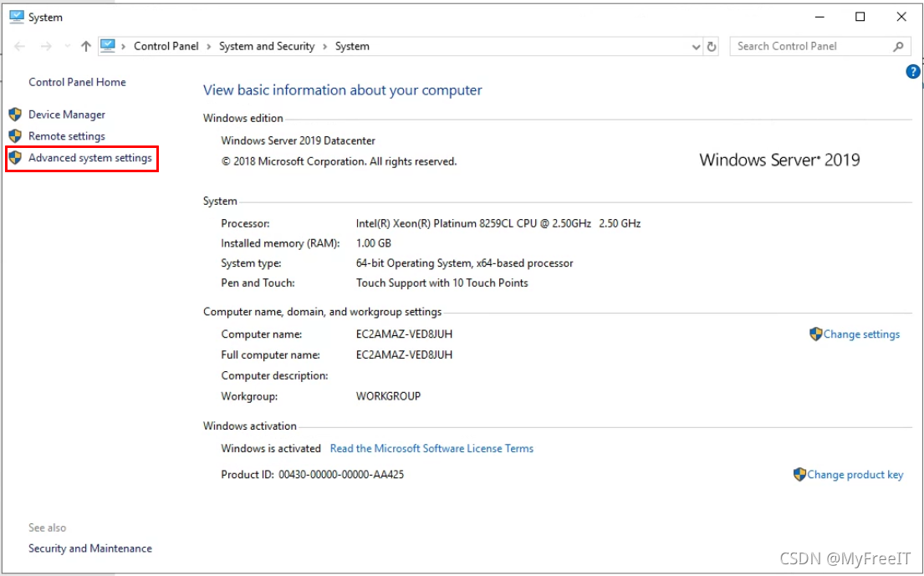Open Advanced system settings
The height and width of the screenshot is (576, 924).
tap(90, 158)
